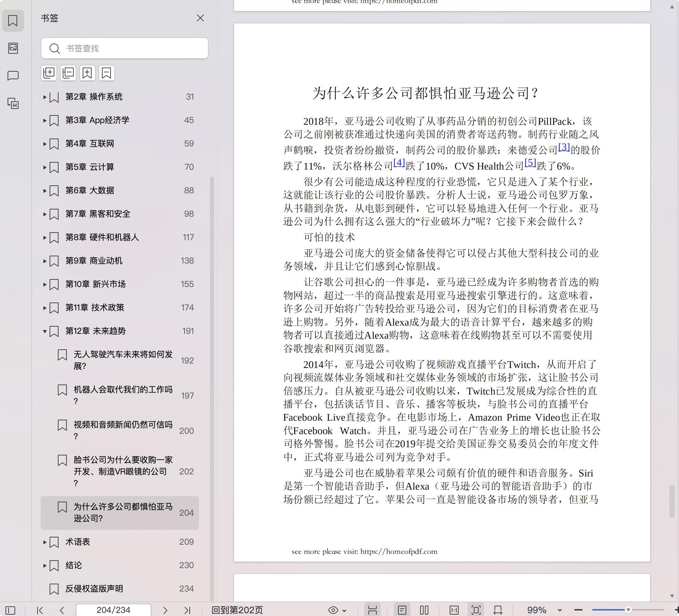
Task: Open the 第2章 操作系统 chapter title
Action: coord(94,97)
